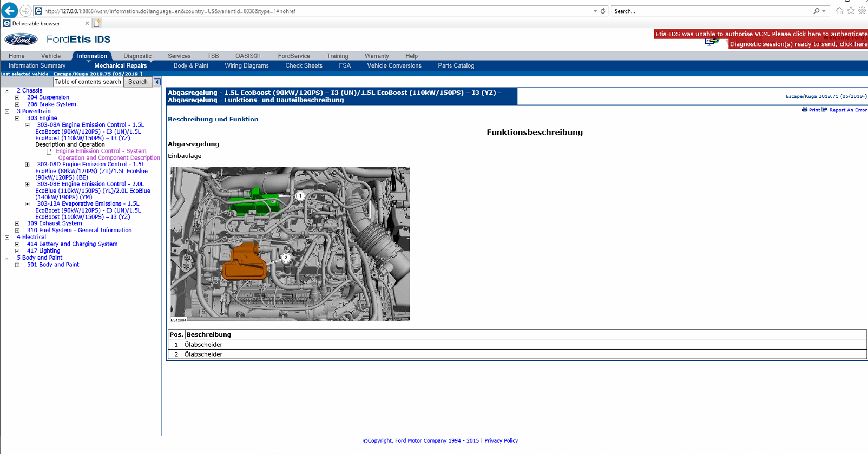Open the address bar URL dropdown arrow

pos(595,11)
